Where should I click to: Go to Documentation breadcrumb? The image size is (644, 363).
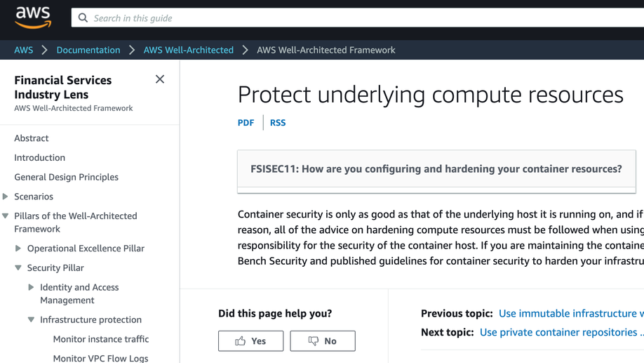(x=88, y=50)
